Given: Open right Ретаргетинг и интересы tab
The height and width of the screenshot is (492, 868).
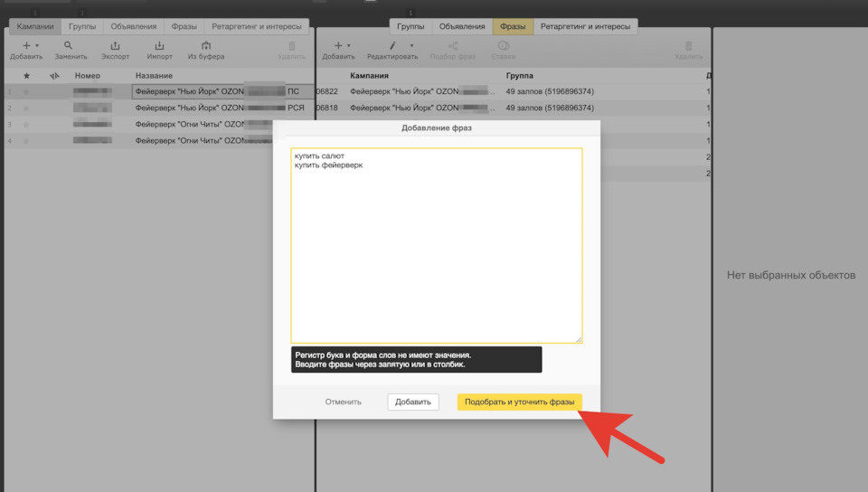Looking at the screenshot, I should pos(585,26).
